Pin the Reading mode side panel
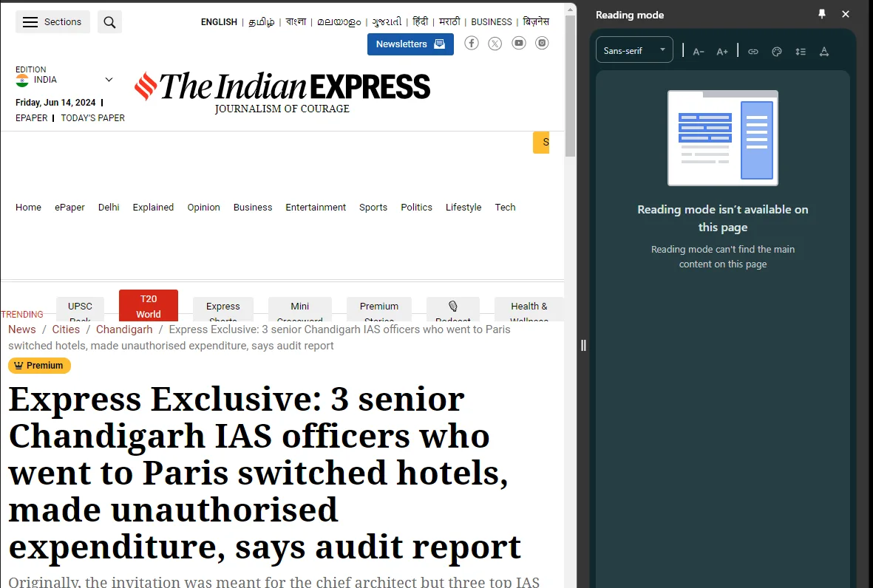This screenshot has width=873, height=588. (822, 15)
